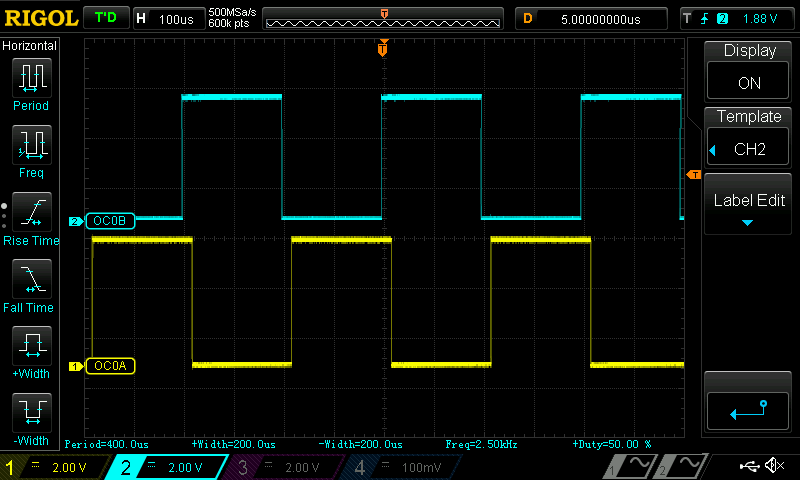This screenshot has height=480, width=800.
Task: Click the trigger level 1.88 V readout
Action: click(760, 19)
